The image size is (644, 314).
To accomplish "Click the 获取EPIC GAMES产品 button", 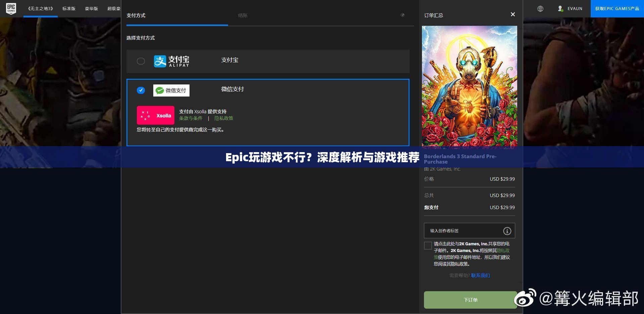I will point(617,9).
